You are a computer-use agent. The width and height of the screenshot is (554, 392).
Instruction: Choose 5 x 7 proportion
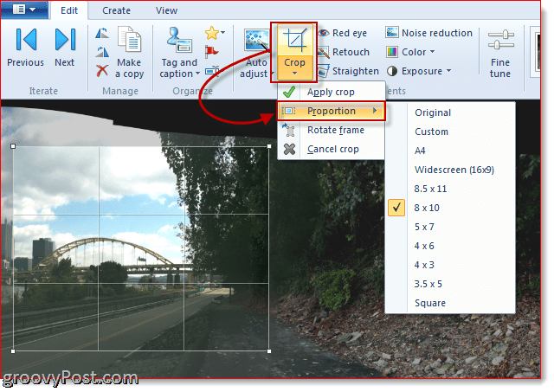[x=450, y=227]
